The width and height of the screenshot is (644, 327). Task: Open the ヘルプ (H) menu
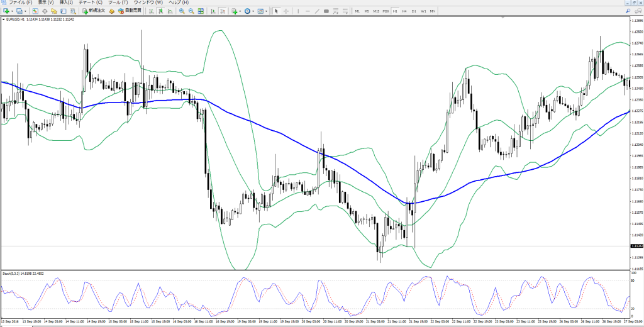[x=179, y=3]
